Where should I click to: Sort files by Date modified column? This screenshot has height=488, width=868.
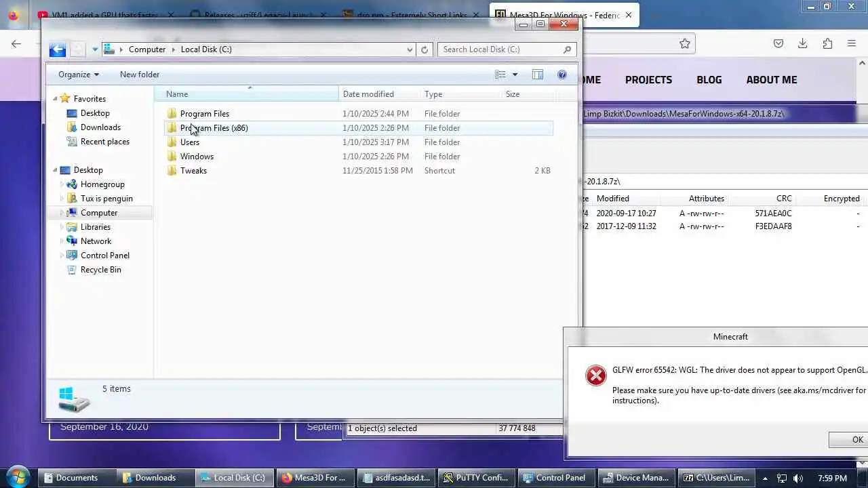380,94
